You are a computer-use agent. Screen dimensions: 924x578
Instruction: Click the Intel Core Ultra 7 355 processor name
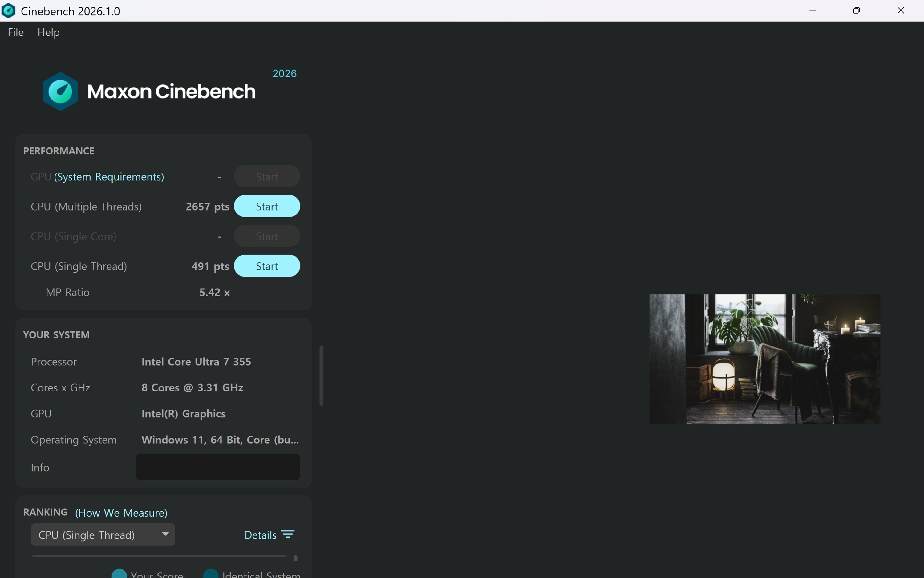[x=196, y=362]
